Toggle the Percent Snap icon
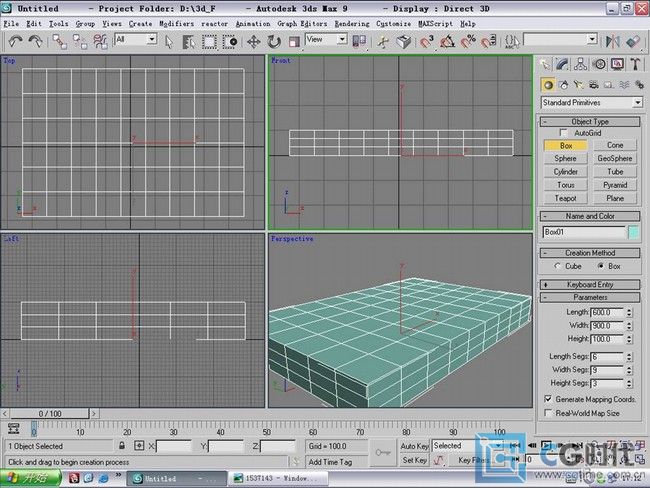 point(468,42)
